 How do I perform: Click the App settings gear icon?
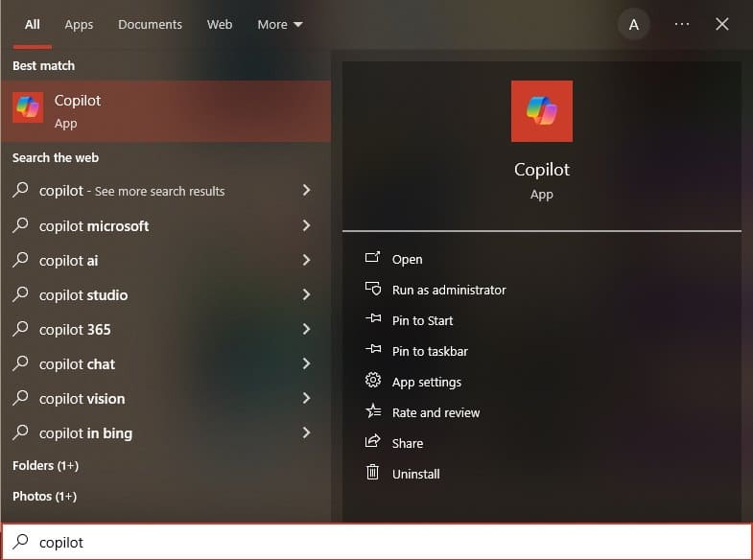(x=373, y=382)
